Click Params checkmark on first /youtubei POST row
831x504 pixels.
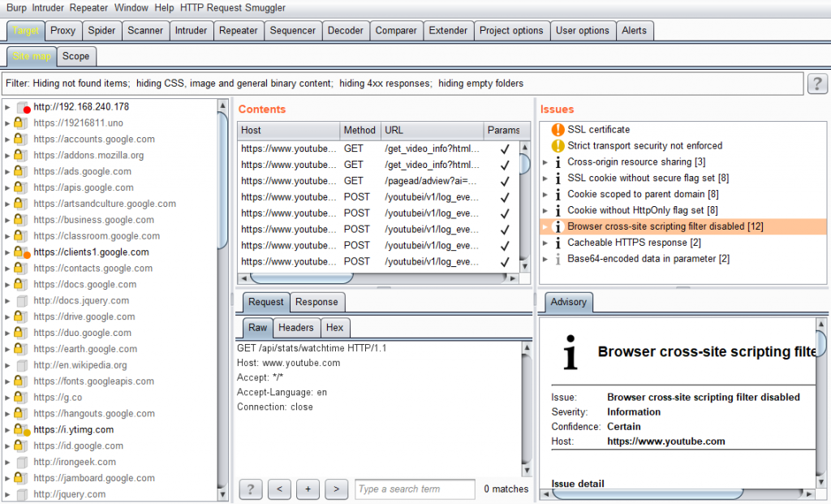click(x=504, y=196)
